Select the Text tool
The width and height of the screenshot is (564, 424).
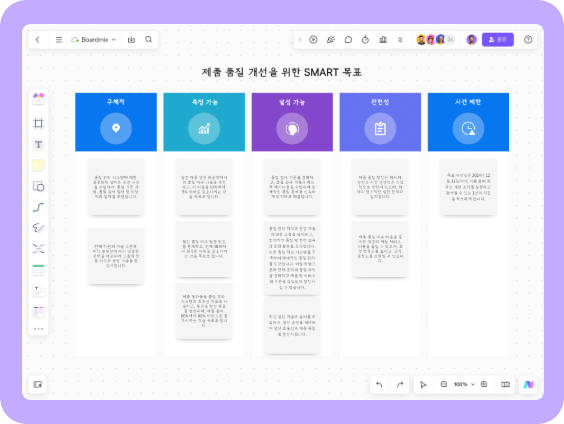tap(38, 145)
